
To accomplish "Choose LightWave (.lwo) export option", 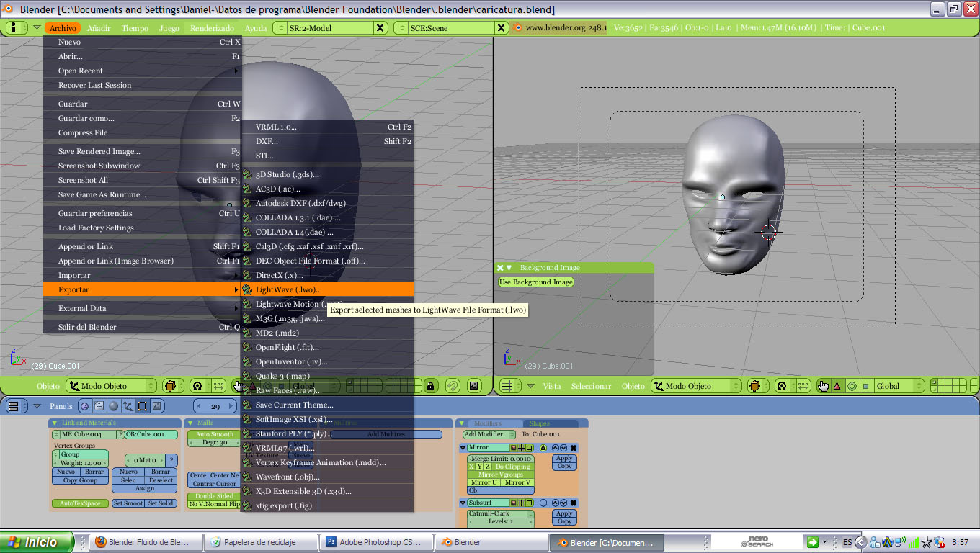I will pos(328,289).
